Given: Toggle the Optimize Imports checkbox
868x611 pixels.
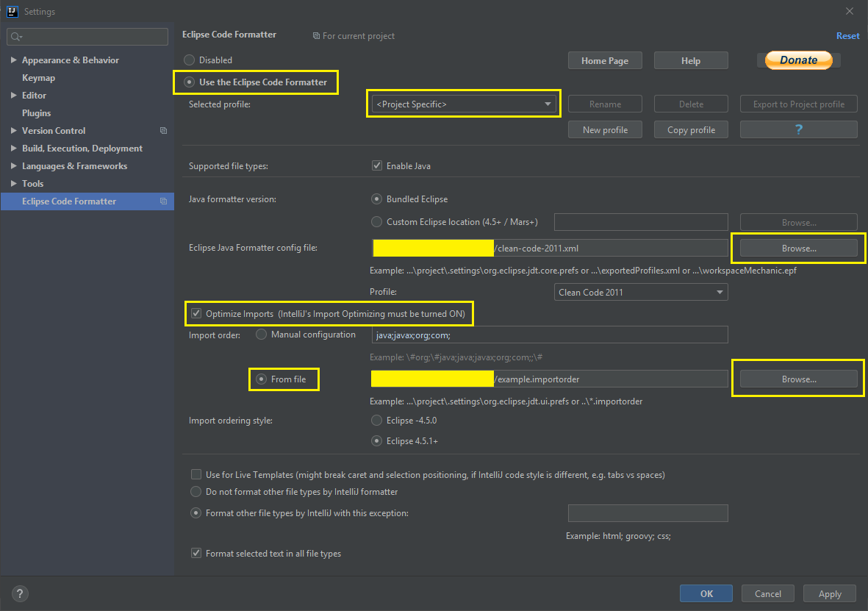Looking at the screenshot, I should [196, 313].
